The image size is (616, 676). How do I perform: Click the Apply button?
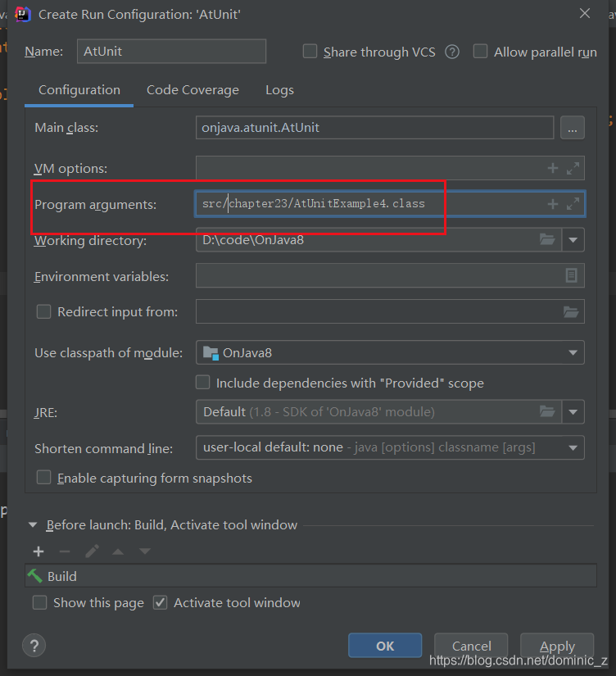coord(557,646)
